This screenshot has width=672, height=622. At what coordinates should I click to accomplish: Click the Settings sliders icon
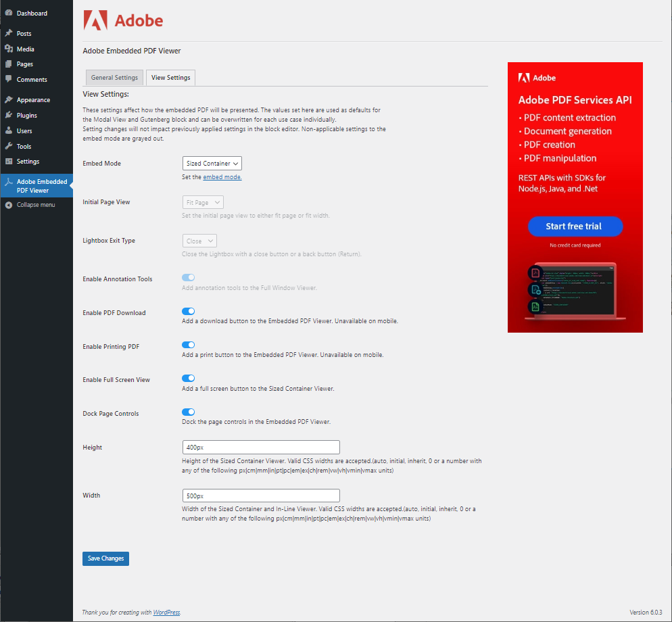click(9, 161)
